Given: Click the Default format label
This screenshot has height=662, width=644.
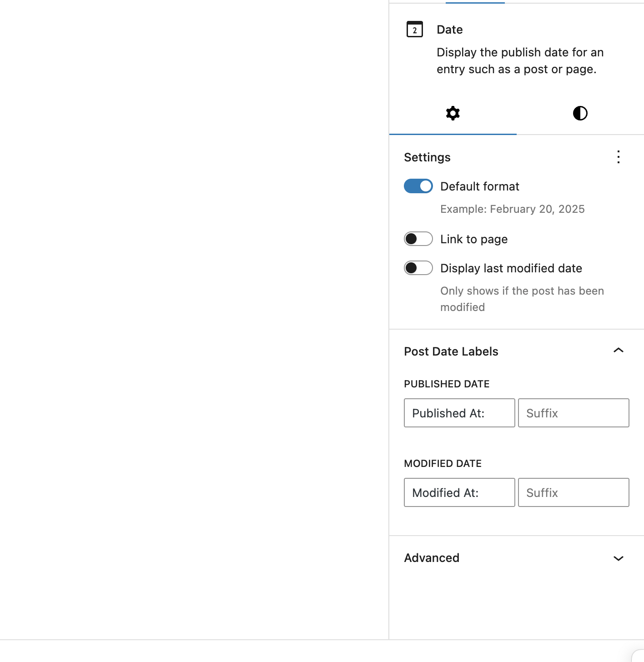Looking at the screenshot, I should point(480,186).
